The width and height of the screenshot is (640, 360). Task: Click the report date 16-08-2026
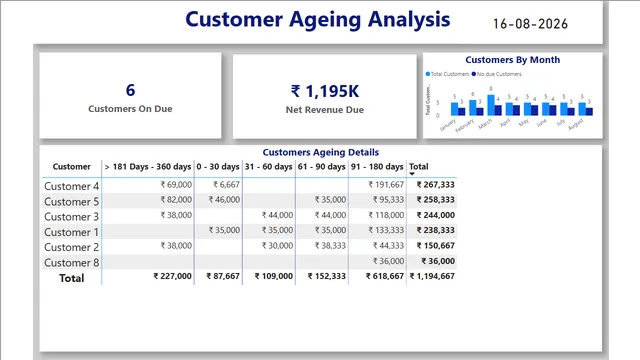[x=530, y=24]
